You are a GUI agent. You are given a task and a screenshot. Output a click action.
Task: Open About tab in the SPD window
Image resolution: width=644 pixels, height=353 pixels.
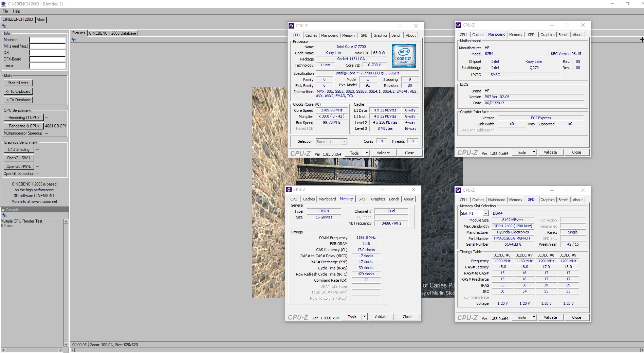coord(578,200)
